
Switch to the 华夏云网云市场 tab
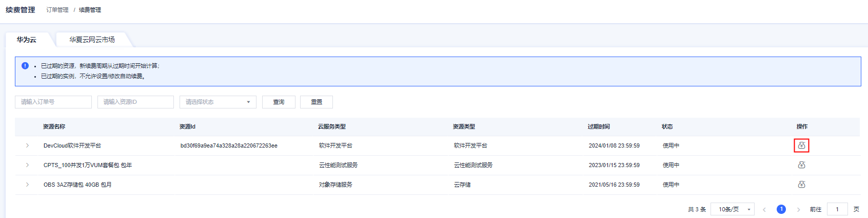[x=92, y=40]
